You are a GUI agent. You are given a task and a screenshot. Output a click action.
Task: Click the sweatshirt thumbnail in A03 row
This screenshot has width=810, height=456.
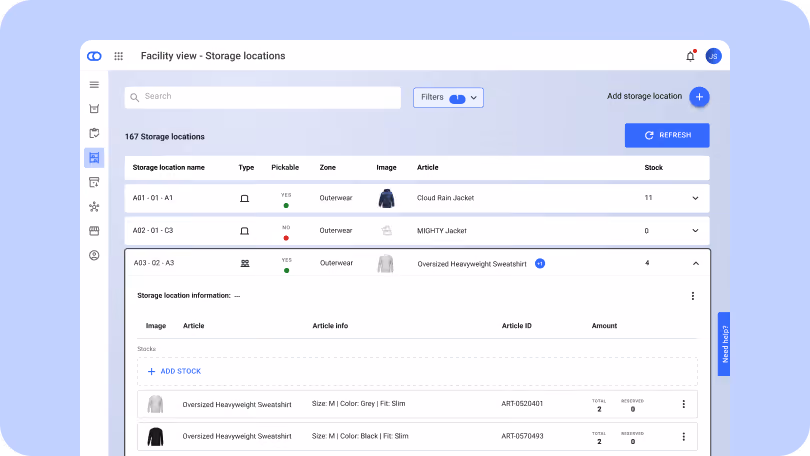(x=385, y=263)
